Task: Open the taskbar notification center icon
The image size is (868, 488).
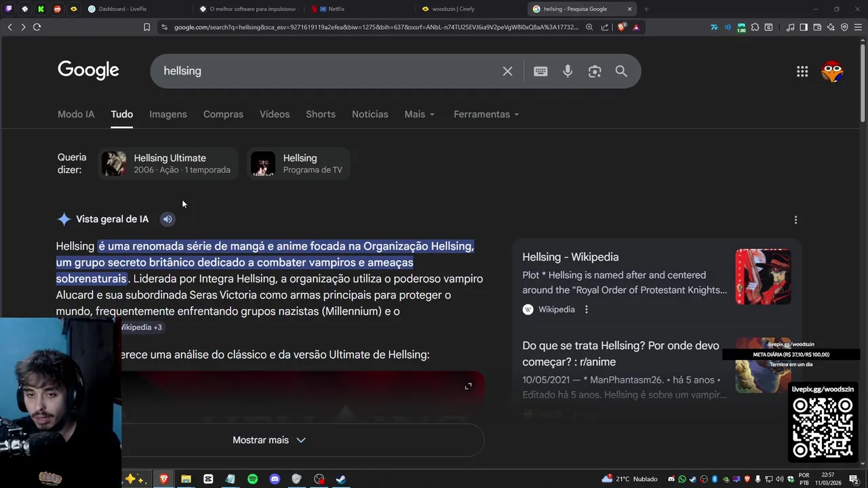Action: coord(854,479)
